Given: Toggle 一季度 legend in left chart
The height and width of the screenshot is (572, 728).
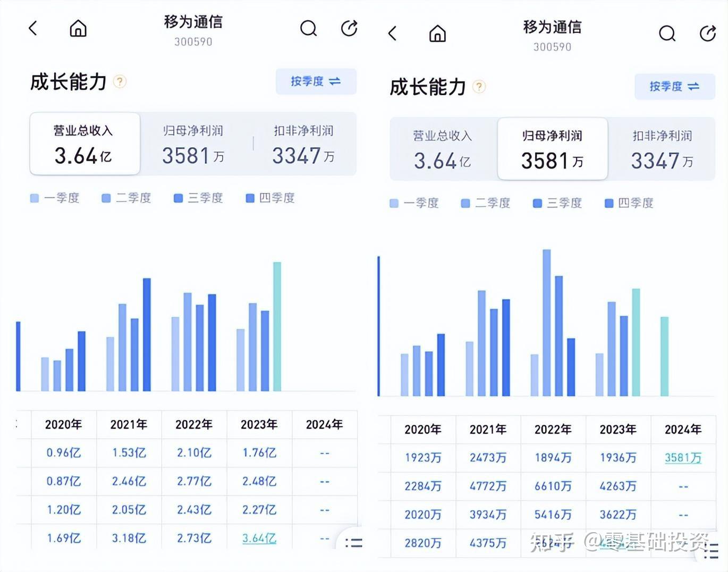Looking at the screenshot, I should click(x=55, y=198).
